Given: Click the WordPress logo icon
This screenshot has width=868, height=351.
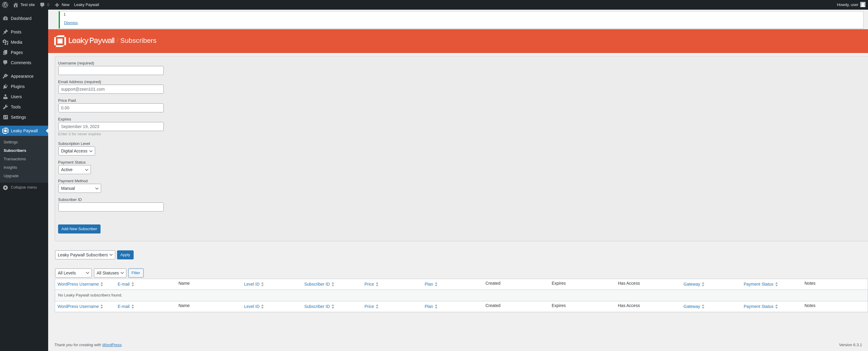Looking at the screenshot, I should click(x=5, y=5).
